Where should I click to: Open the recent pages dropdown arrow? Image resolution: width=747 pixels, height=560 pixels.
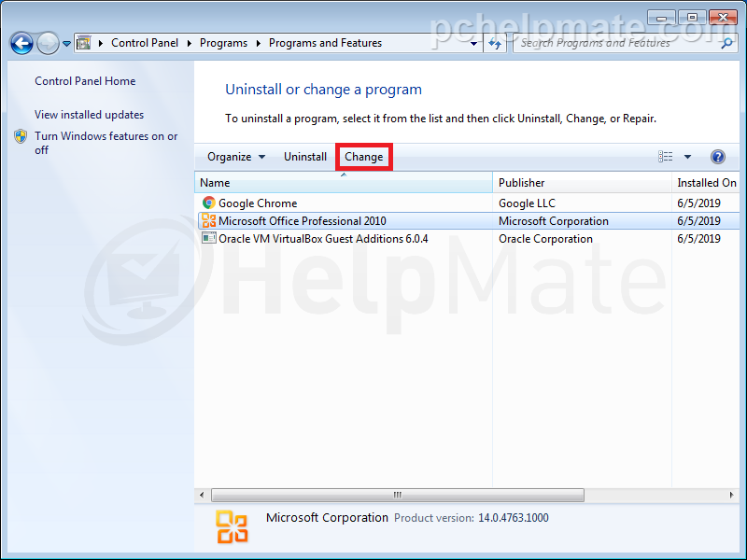[x=66, y=44]
